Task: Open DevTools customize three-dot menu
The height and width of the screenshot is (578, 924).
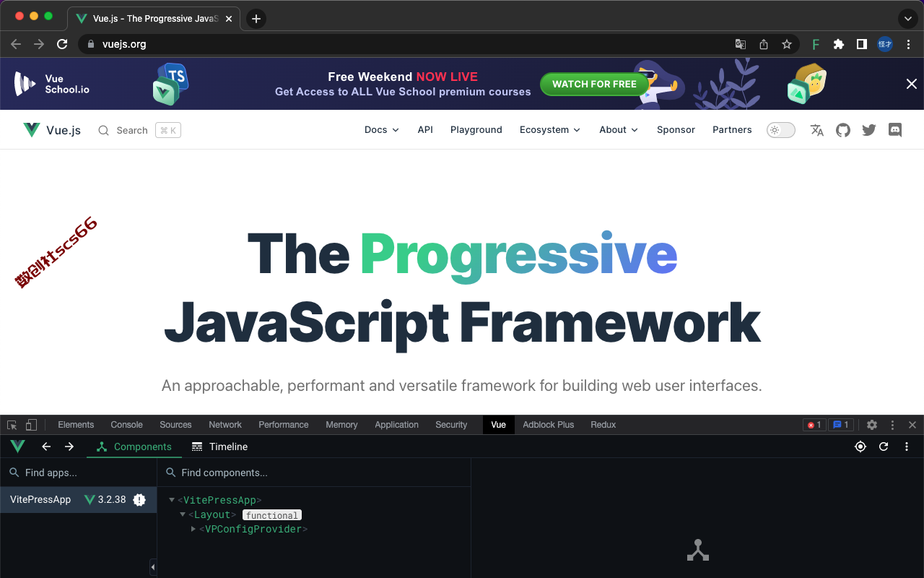Action: tap(893, 425)
